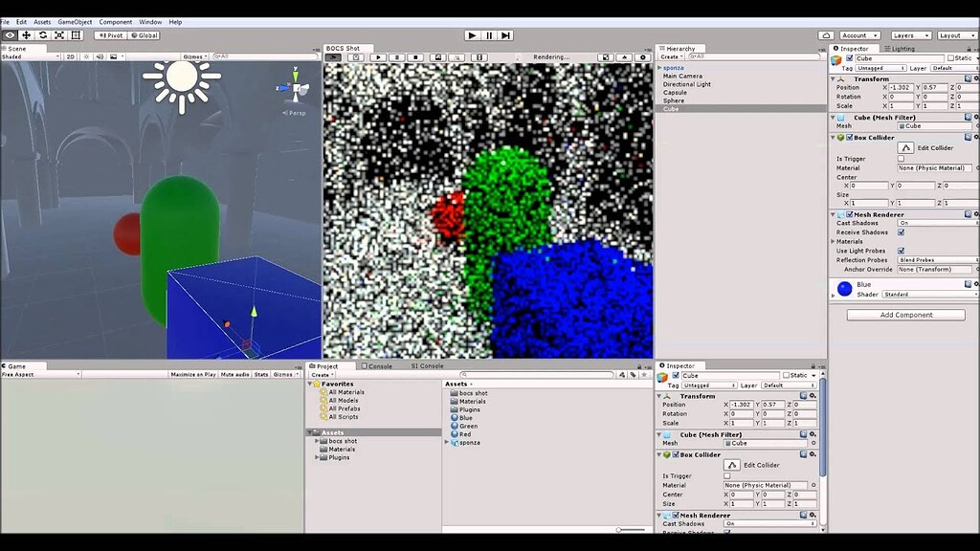980x551 pixels.
Task: Enter Play mode with the Play button
Action: tap(473, 34)
